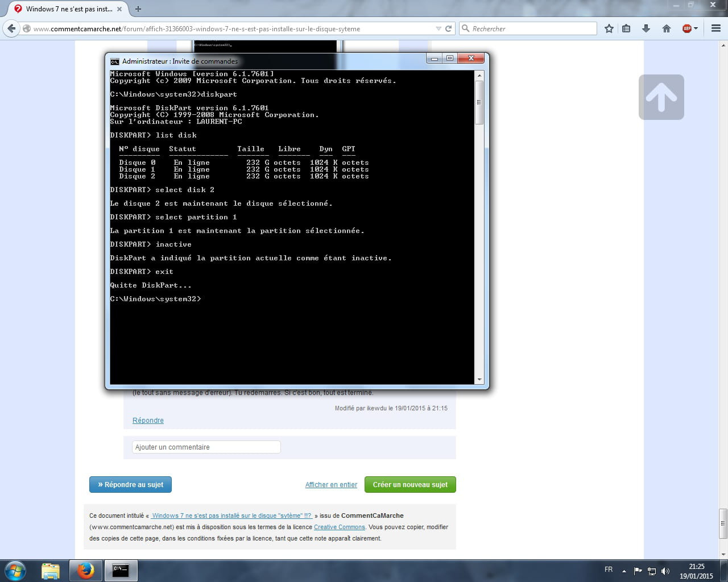Click the Action Center flag icon

638,571
